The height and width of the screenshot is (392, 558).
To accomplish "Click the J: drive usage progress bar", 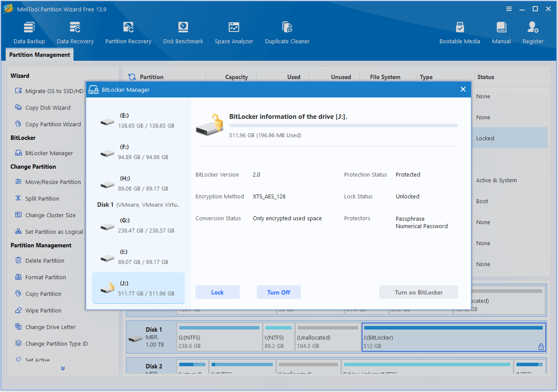I will (x=343, y=125).
